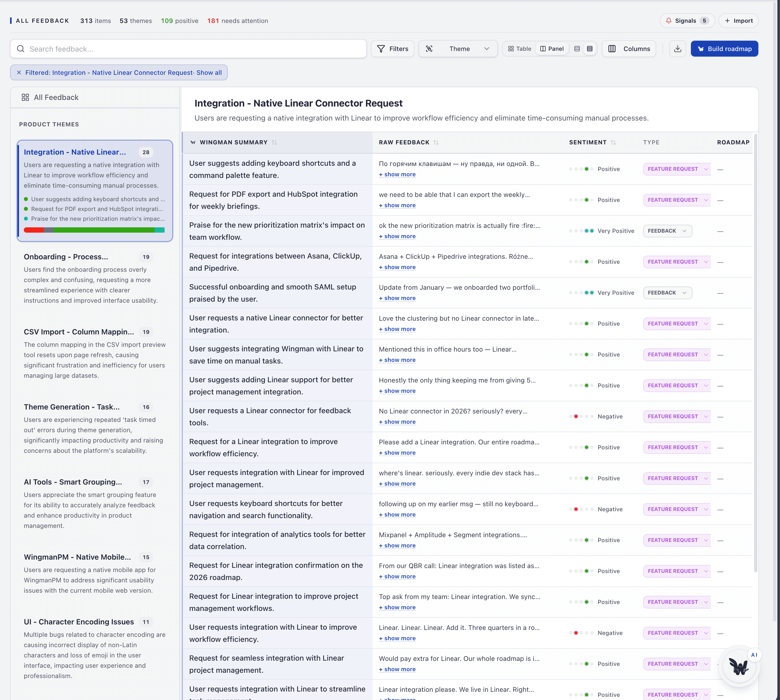This screenshot has width=780, height=700.
Task: Click the compact row density icon
Action: (x=577, y=49)
